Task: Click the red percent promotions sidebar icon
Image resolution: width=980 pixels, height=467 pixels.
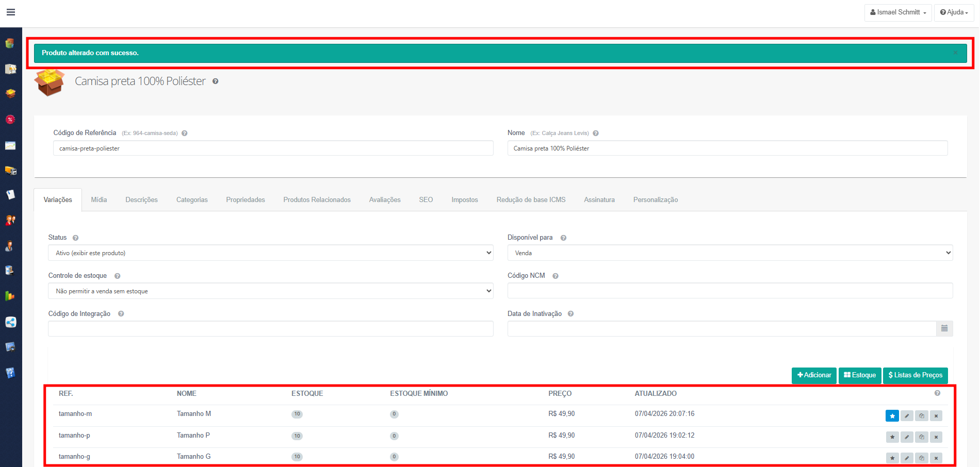Action: click(10, 120)
